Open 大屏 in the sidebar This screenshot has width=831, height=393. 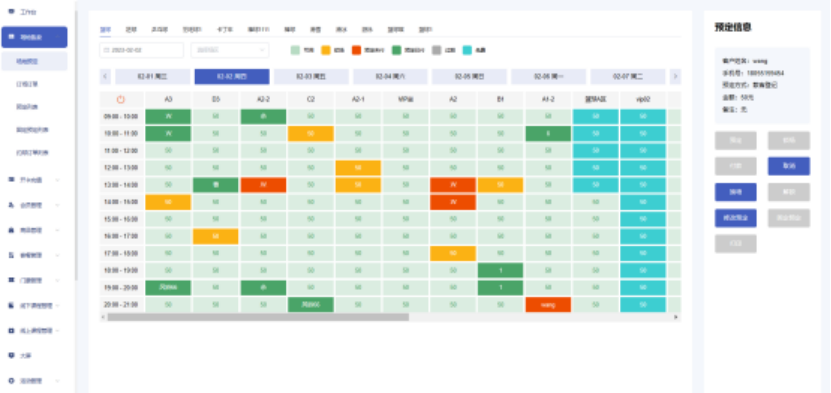[x=25, y=355]
